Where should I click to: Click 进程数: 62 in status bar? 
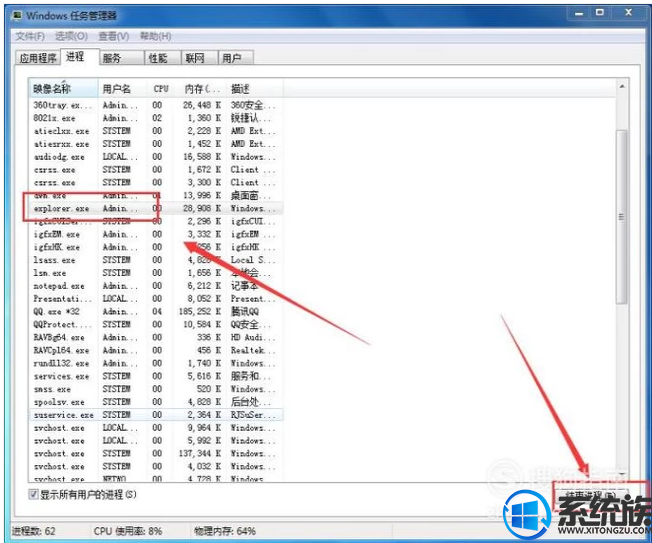pos(34,531)
